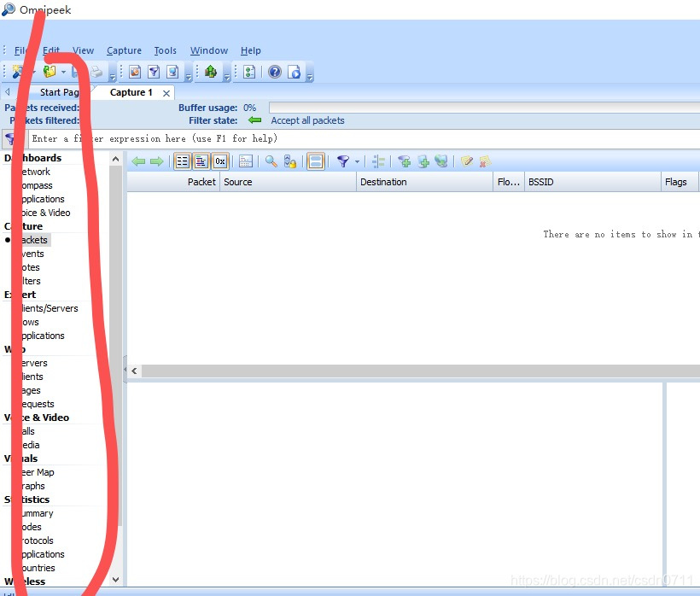Open the Window menu
This screenshot has width=700, height=596.
pyautogui.click(x=209, y=50)
